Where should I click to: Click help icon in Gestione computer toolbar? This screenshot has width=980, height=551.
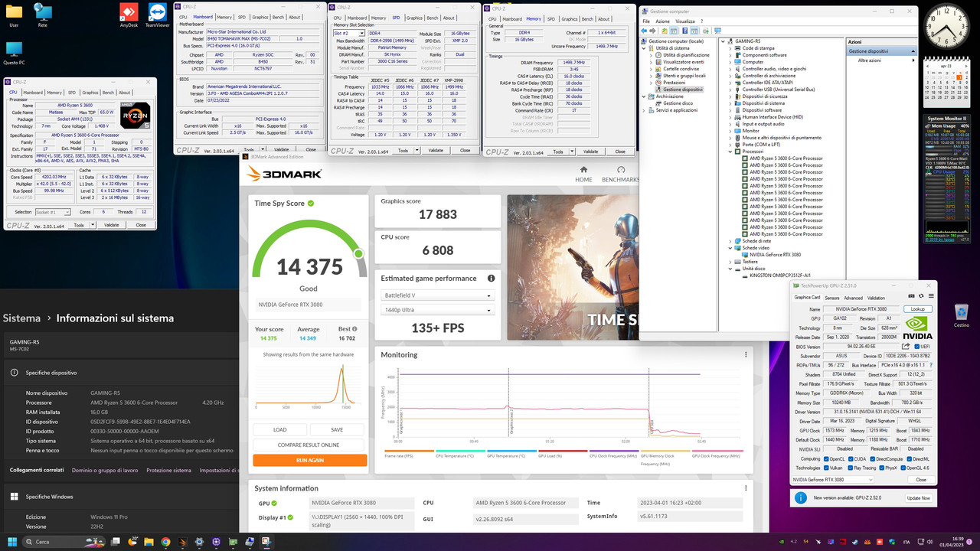click(685, 31)
